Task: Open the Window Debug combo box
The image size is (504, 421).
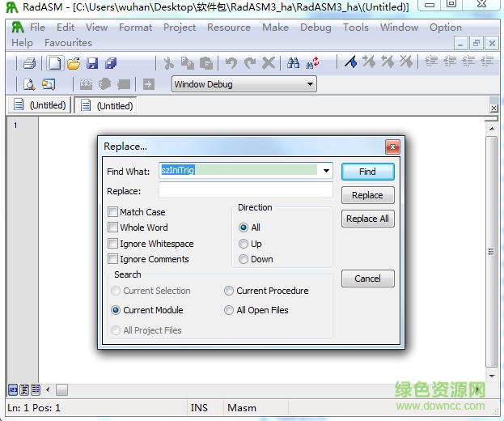Action: (x=244, y=84)
